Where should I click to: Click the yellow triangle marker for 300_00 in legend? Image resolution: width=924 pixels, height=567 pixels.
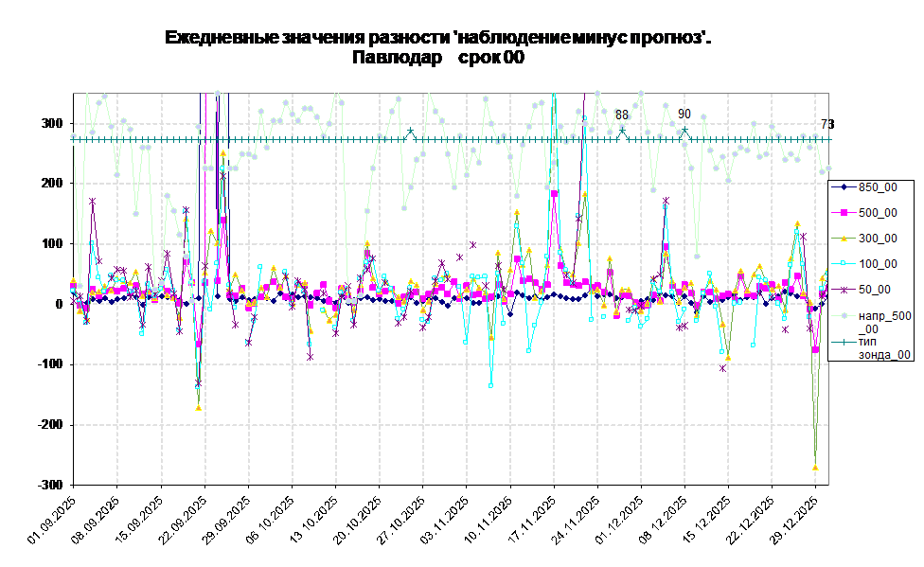[x=844, y=239]
